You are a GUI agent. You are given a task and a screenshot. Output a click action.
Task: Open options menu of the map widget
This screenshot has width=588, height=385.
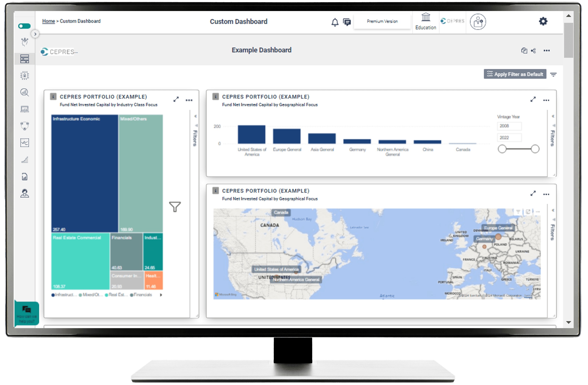[547, 194]
